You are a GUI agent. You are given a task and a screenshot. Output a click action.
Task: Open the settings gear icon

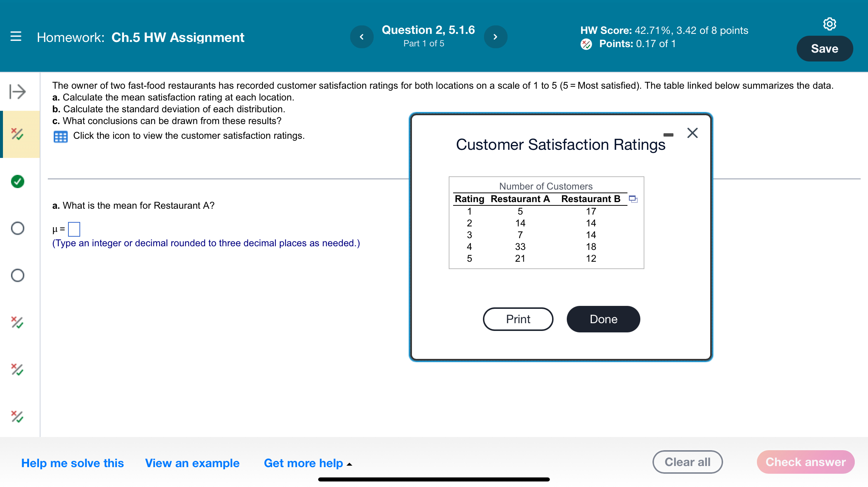click(829, 24)
